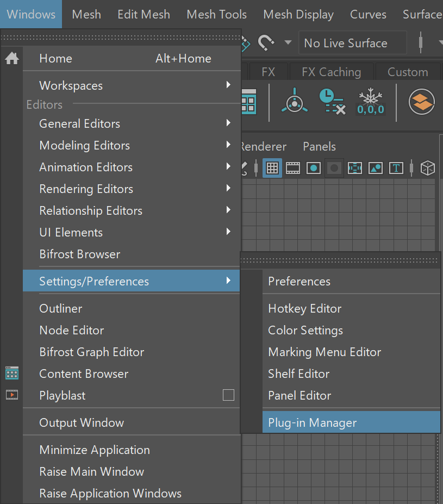Open the snap options dropdown arrow
Screen dimensions: 443x504
[x=288, y=42]
